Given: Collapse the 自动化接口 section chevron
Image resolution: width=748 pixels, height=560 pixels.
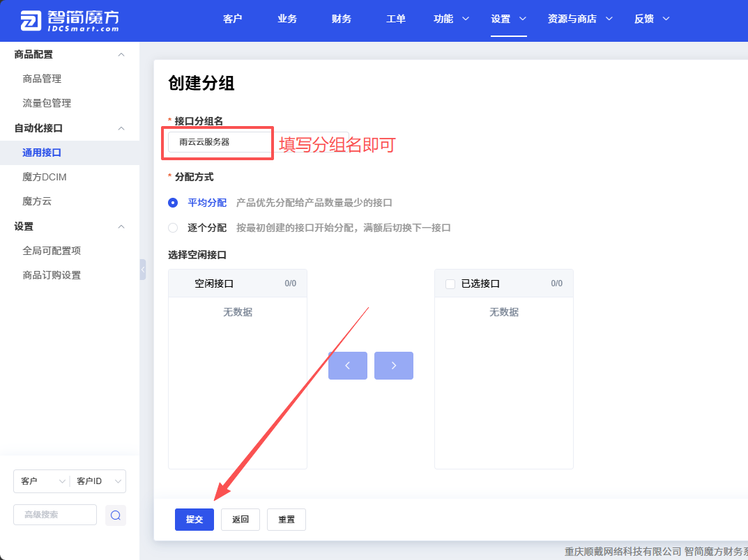Looking at the screenshot, I should 121,128.
